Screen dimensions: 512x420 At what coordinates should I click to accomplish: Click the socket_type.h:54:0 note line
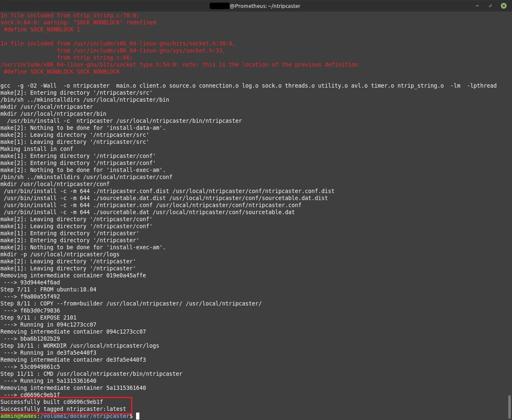(179, 64)
